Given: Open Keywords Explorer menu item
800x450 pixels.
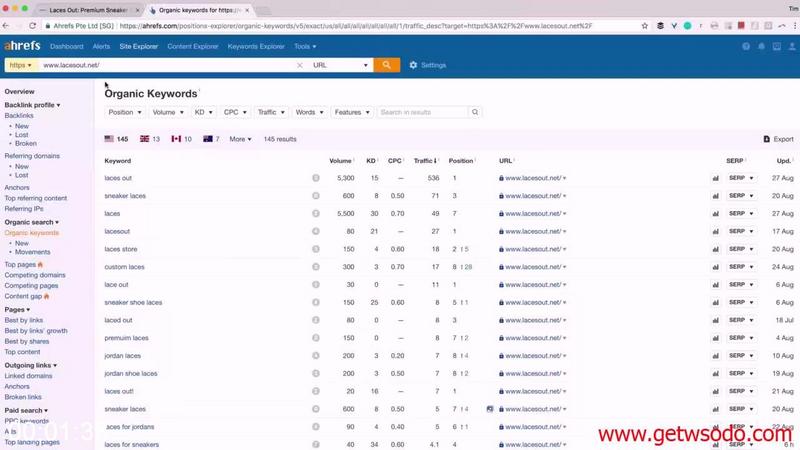Looking at the screenshot, I should tap(256, 46).
